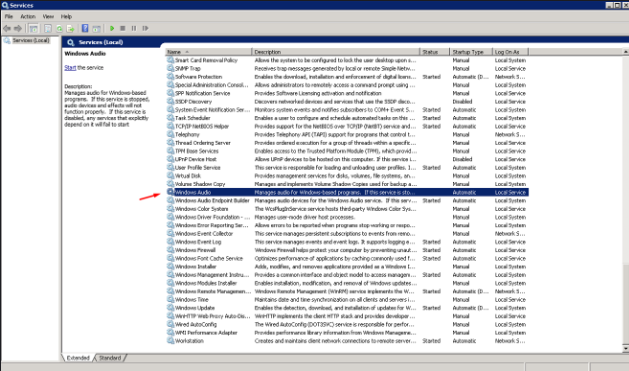Select the Thread Ordering Server service
This screenshot has width=629, height=371.
click(x=347, y=143)
